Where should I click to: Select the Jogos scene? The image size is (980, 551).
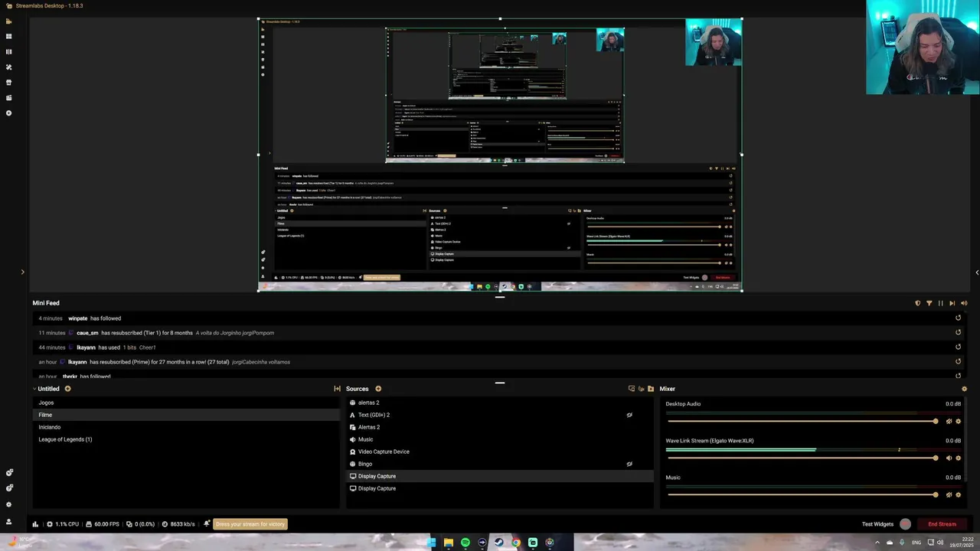(x=186, y=403)
